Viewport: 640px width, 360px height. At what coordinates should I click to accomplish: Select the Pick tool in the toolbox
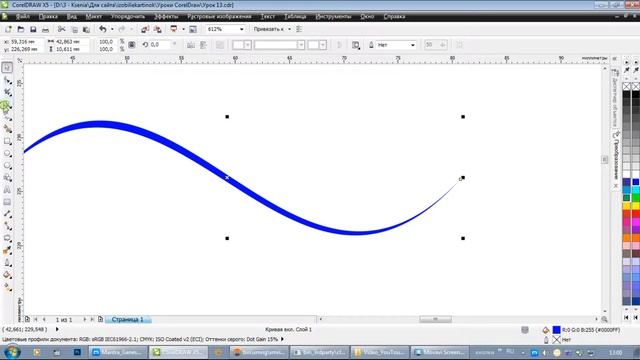point(7,68)
